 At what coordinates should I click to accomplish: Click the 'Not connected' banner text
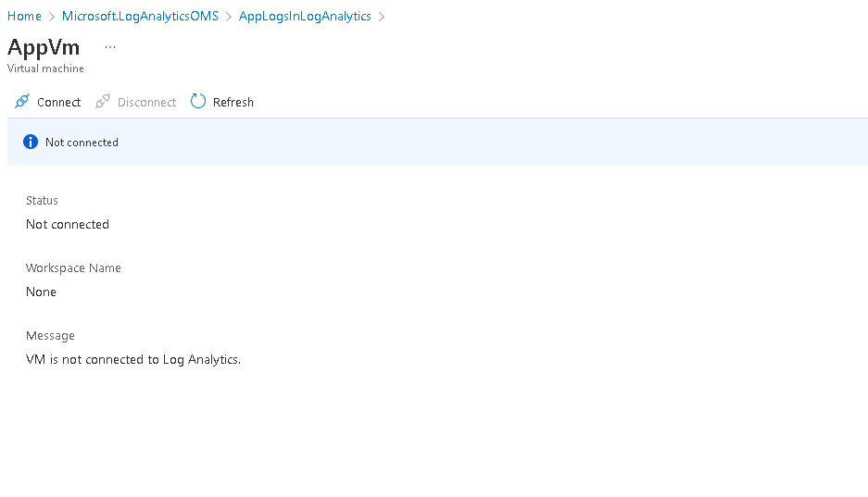pyautogui.click(x=82, y=143)
